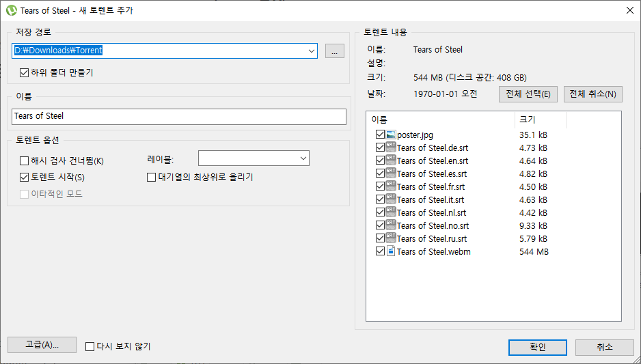The width and height of the screenshot is (641, 364).
Task: Sort files by the 이름 column header
Action: (x=441, y=120)
